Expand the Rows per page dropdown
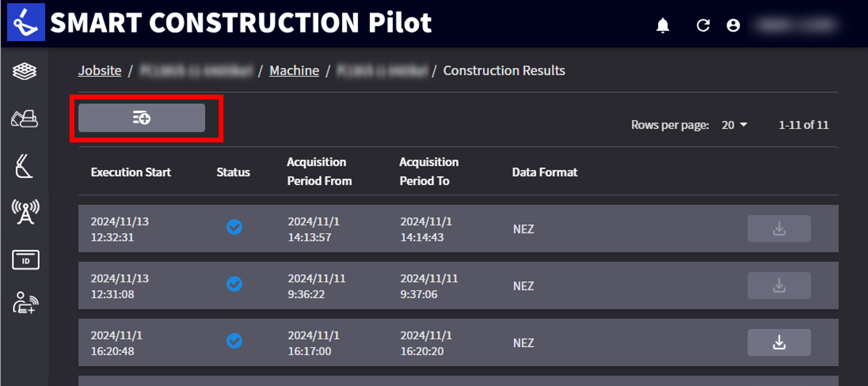 tap(735, 125)
